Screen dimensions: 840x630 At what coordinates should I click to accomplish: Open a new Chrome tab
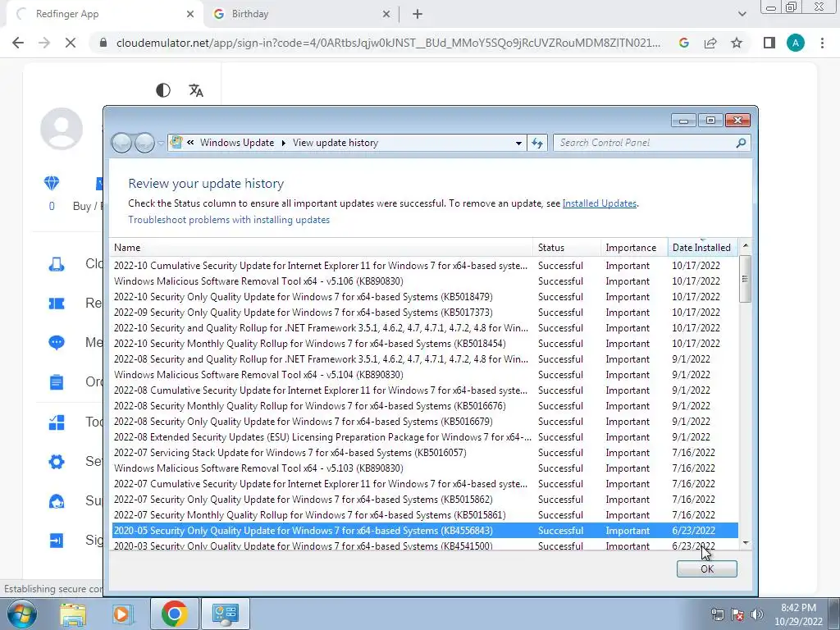pyautogui.click(x=418, y=15)
